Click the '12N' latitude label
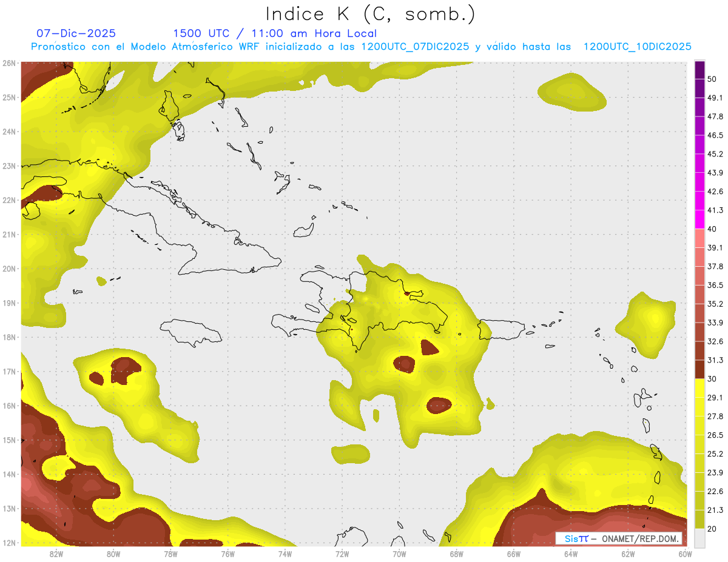The image size is (728, 562). coord(9,543)
